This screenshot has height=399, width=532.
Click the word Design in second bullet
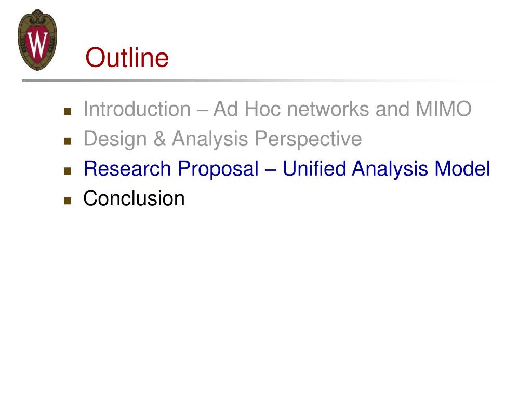(x=115, y=140)
